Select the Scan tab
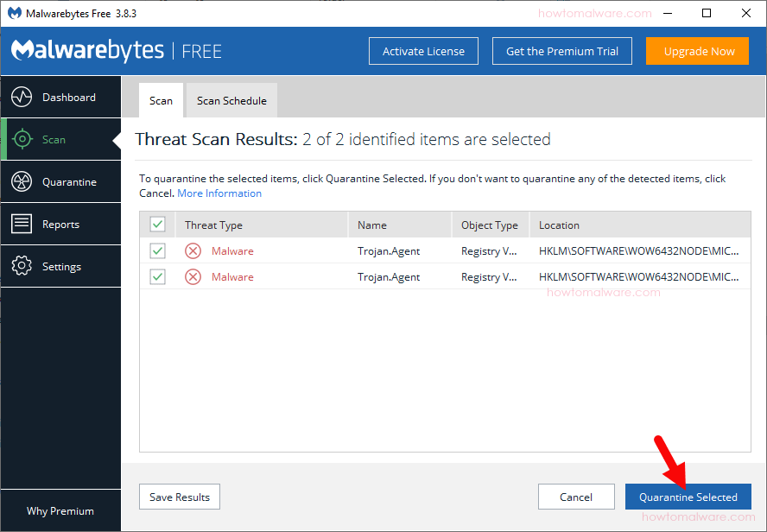Viewport: 767px width, 532px height. (x=161, y=100)
